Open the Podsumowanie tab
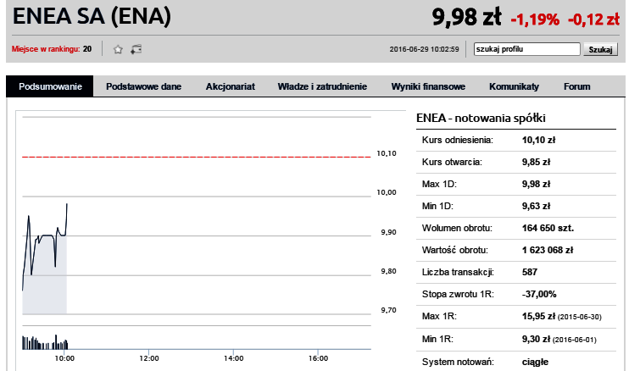640x371 pixels. coord(50,87)
